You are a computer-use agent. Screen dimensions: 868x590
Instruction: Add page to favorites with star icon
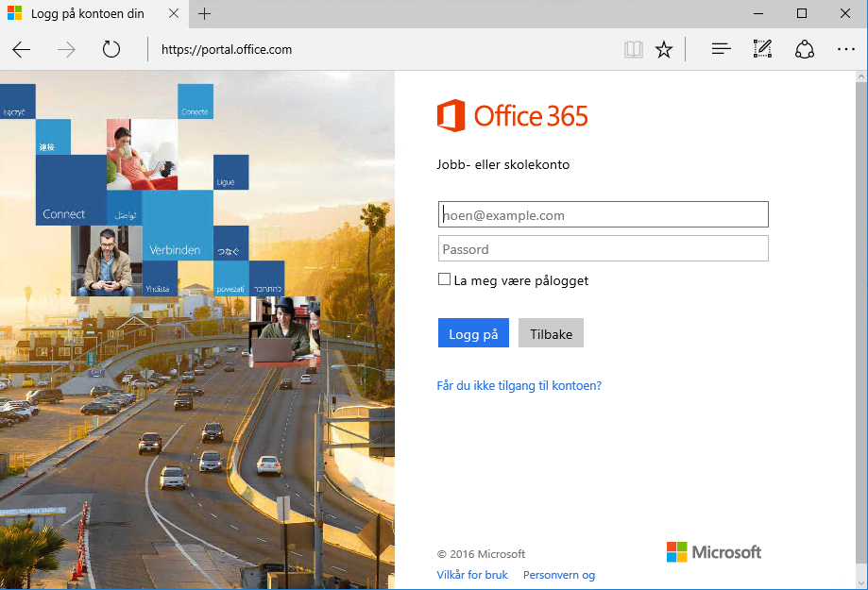(x=664, y=50)
